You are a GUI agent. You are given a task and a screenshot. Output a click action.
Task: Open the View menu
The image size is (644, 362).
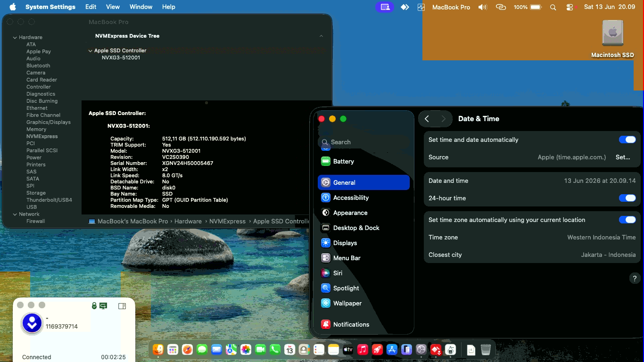tap(113, 7)
